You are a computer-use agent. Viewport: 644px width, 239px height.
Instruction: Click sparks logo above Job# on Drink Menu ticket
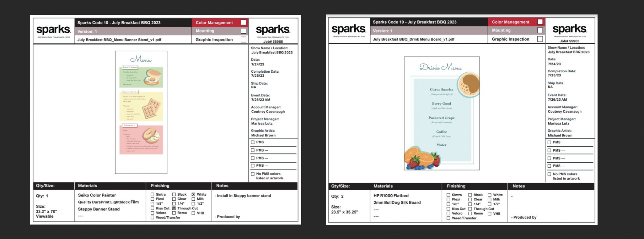point(569,29)
